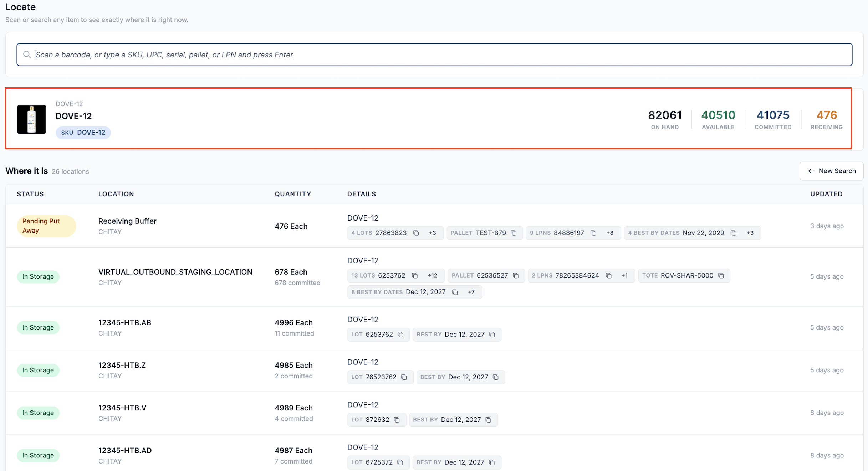Screen dimensions: 868x471
Task: Click New Search button
Action: coord(832,171)
